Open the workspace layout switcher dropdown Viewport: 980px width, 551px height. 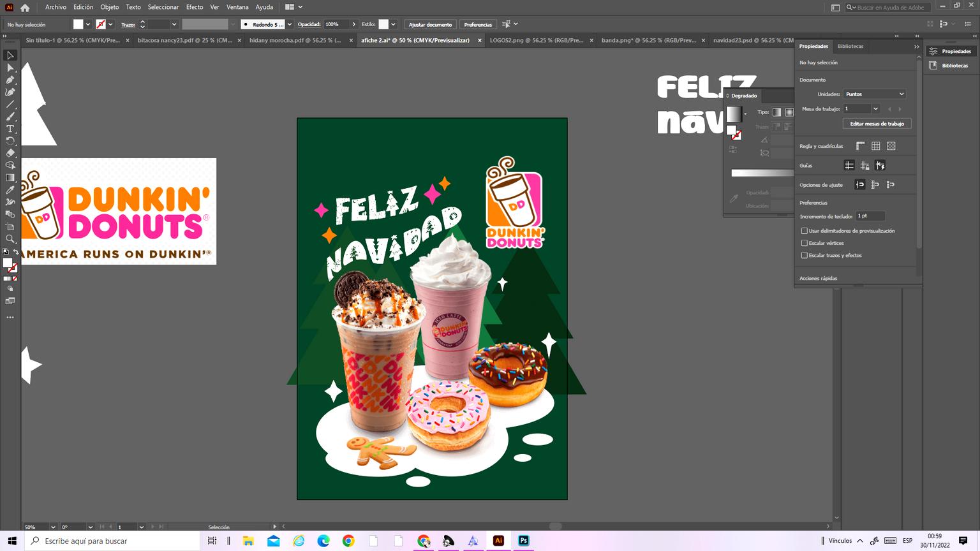point(294,7)
